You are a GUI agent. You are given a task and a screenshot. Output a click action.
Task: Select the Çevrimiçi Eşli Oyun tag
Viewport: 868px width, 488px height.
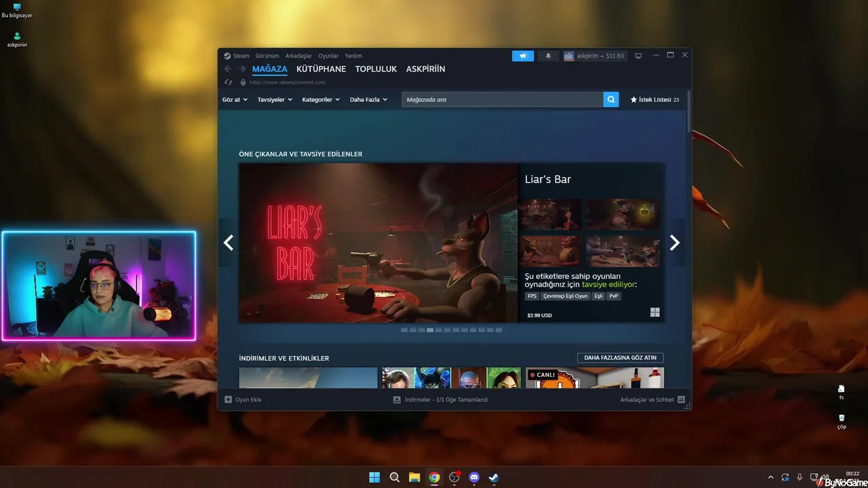click(566, 296)
